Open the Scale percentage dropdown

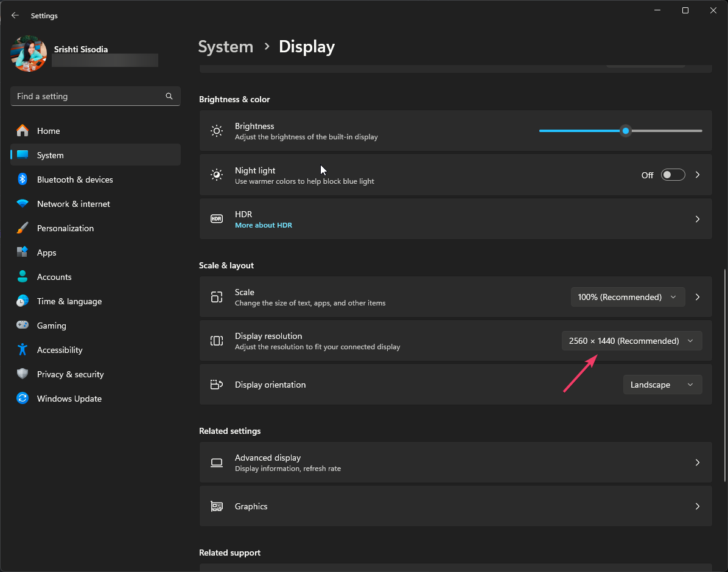pos(628,297)
